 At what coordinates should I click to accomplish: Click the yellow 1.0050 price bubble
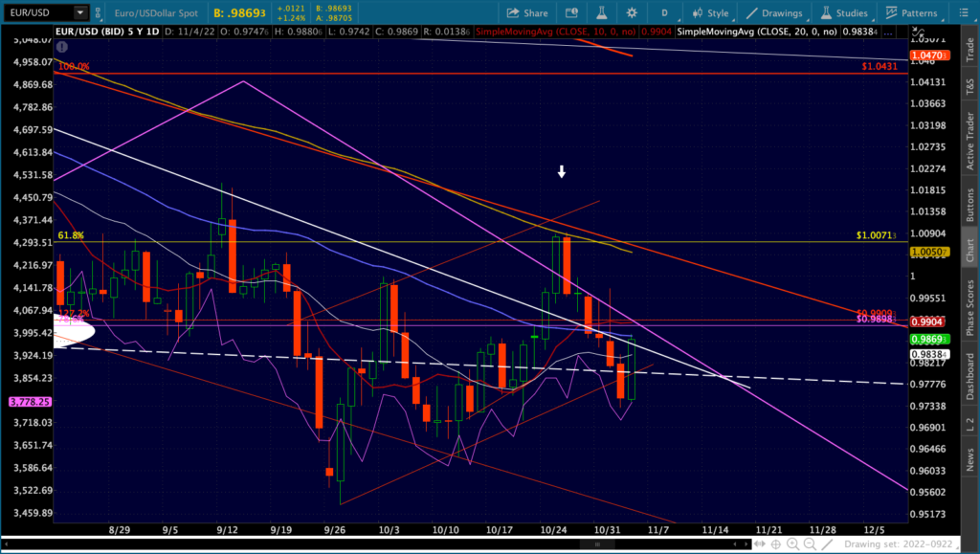(x=930, y=253)
